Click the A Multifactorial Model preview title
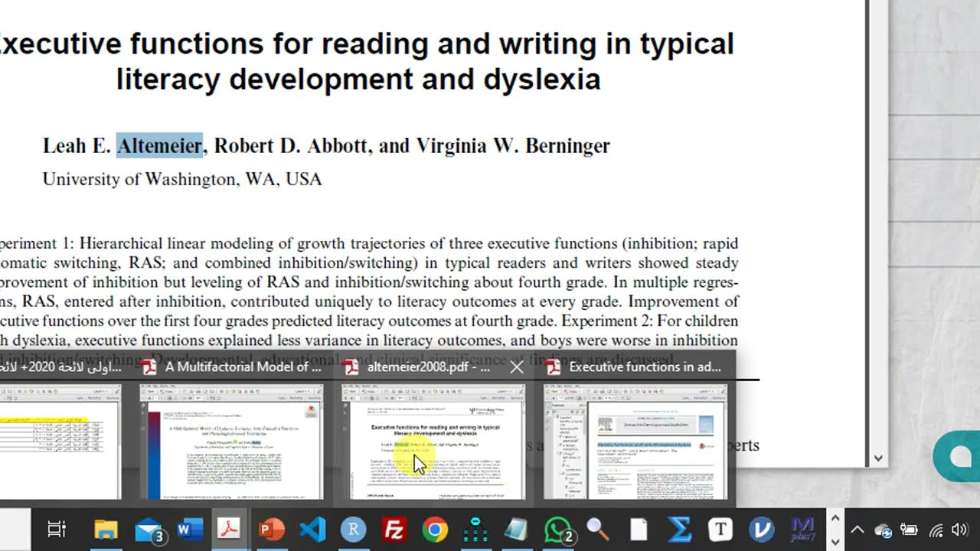This screenshot has height=551, width=980. tap(243, 367)
